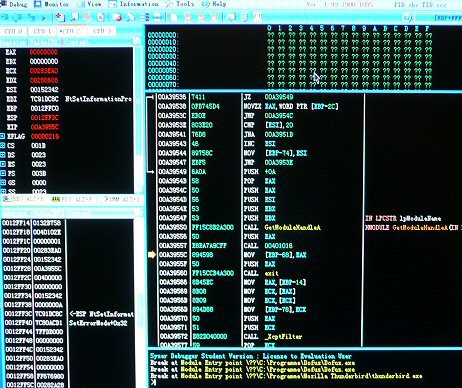This screenshot has width=462, height=388.
Task: Click the red plus page toolbar icon
Action: click(x=60, y=17)
